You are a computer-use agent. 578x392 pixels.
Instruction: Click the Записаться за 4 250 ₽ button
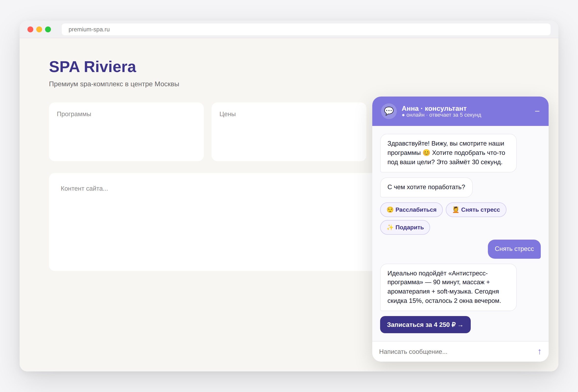425,325
